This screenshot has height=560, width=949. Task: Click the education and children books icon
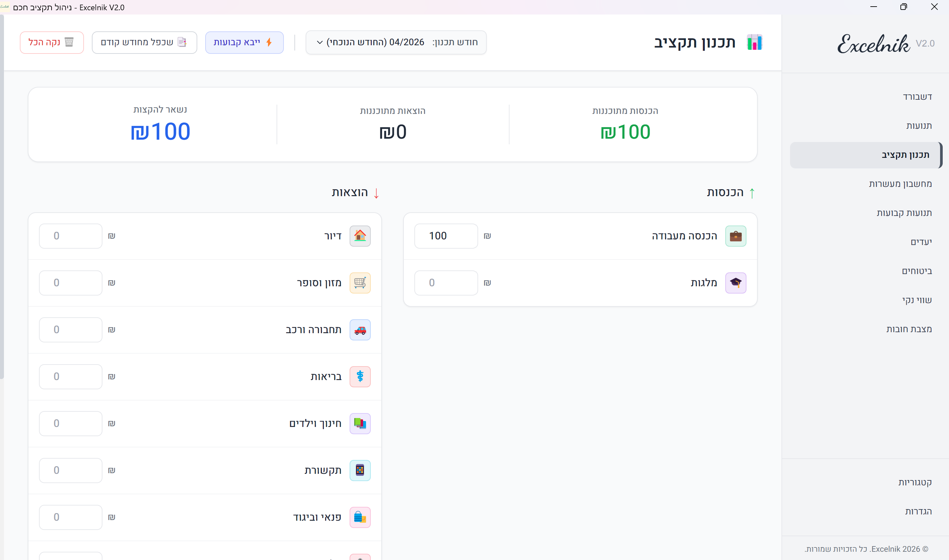[x=360, y=423]
